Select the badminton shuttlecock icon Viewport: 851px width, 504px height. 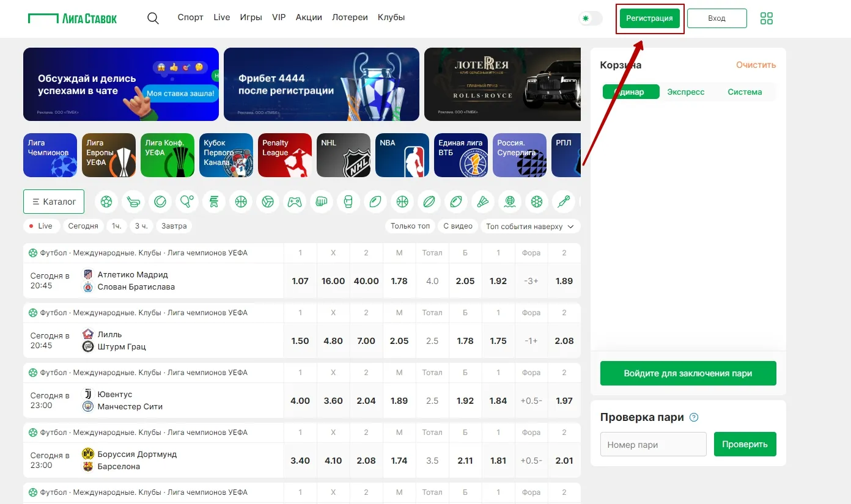click(x=483, y=201)
